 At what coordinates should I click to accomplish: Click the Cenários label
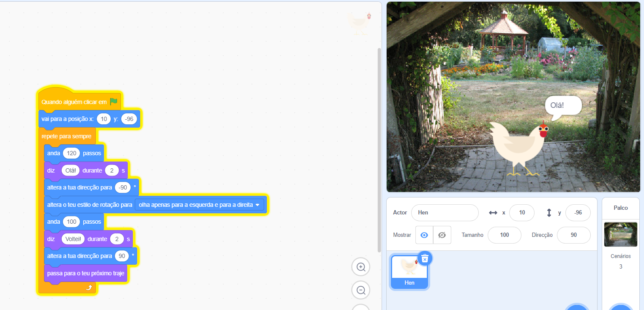pyautogui.click(x=621, y=256)
